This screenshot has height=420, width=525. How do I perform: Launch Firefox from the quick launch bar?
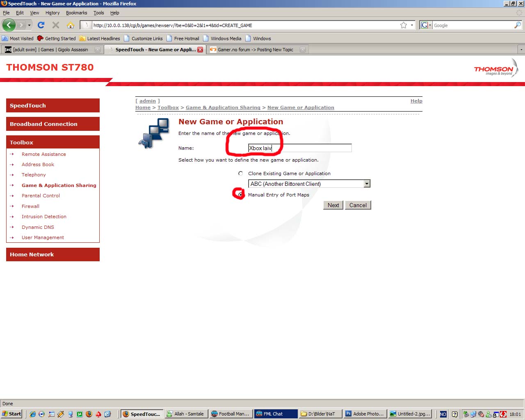89,414
